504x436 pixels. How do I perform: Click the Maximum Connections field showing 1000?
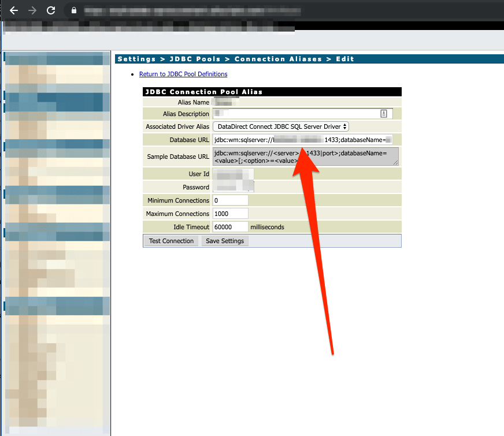pyautogui.click(x=230, y=214)
